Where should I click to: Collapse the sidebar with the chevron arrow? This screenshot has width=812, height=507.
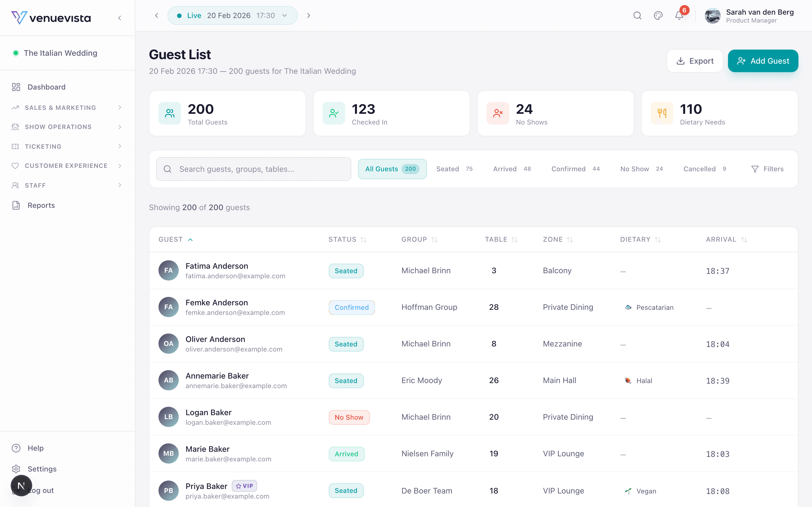[x=120, y=18]
